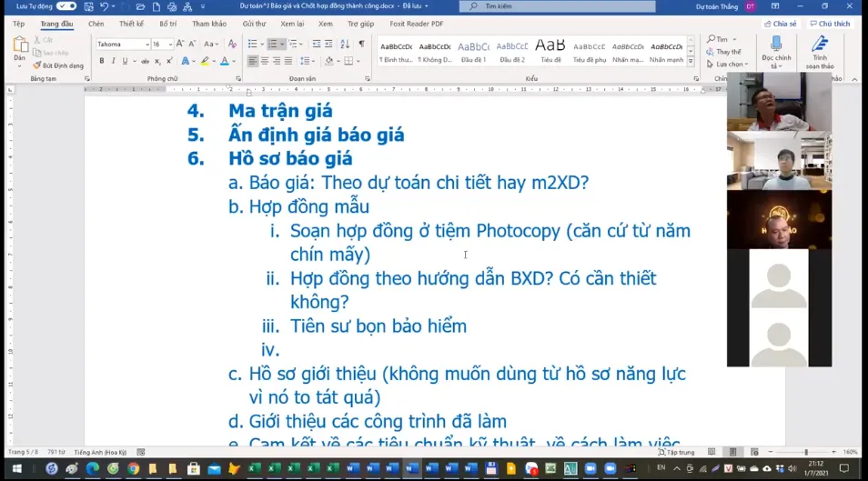Click the bullet list icon
Screen dimensions: 868x481
[x=252, y=44]
